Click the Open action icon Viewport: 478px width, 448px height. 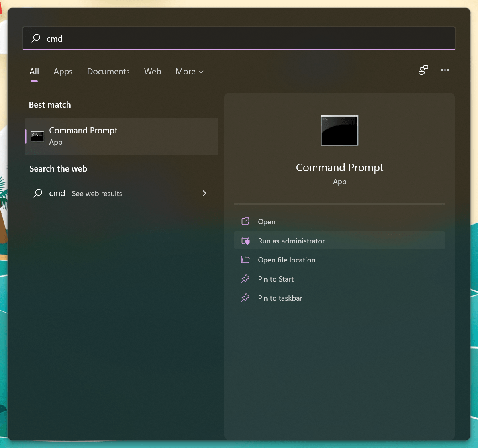[245, 221]
